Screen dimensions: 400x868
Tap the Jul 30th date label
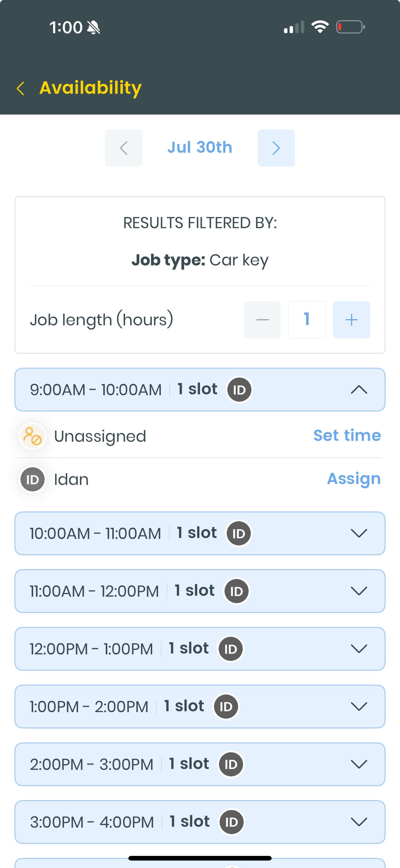[200, 147]
